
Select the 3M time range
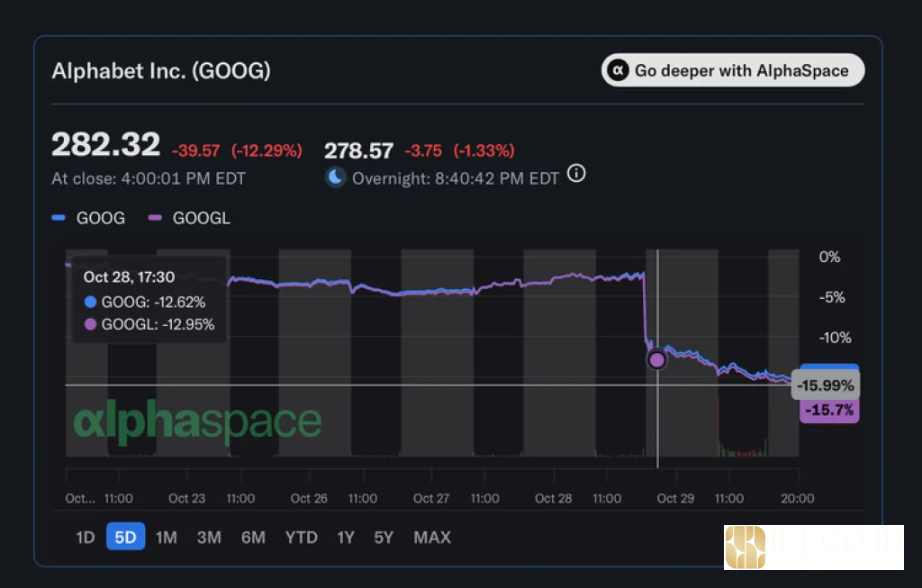pyautogui.click(x=209, y=538)
